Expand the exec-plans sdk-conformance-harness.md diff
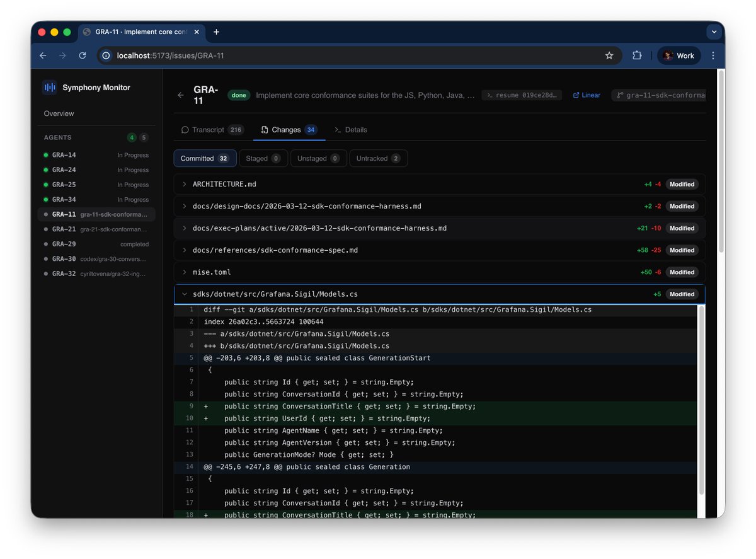This screenshot has width=756, height=559. pos(439,228)
